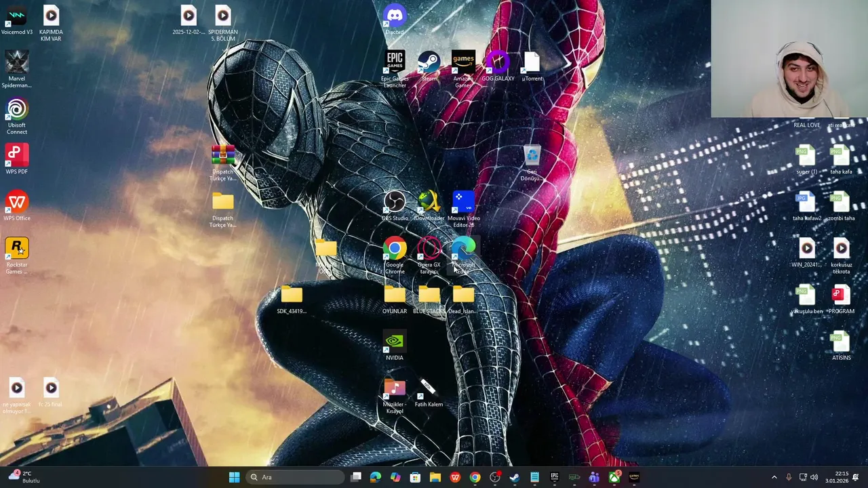This screenshot has height=488, width=868.
Task: Select the KAPIMDA KİM VAR video file
Action: 51,24
